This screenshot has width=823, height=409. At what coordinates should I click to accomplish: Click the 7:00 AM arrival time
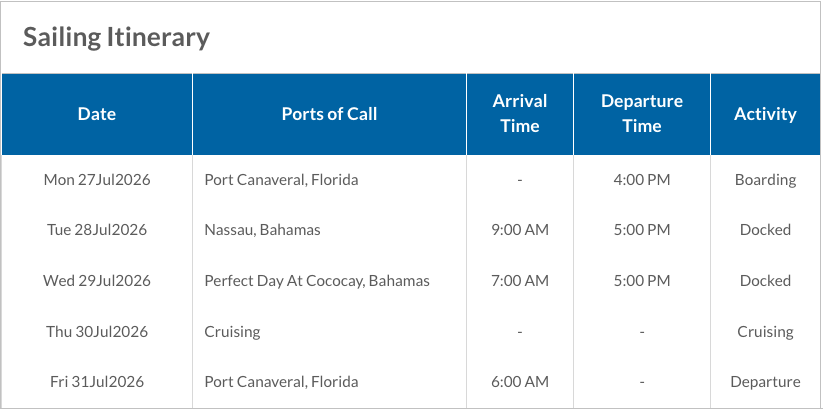pos(520,281)
